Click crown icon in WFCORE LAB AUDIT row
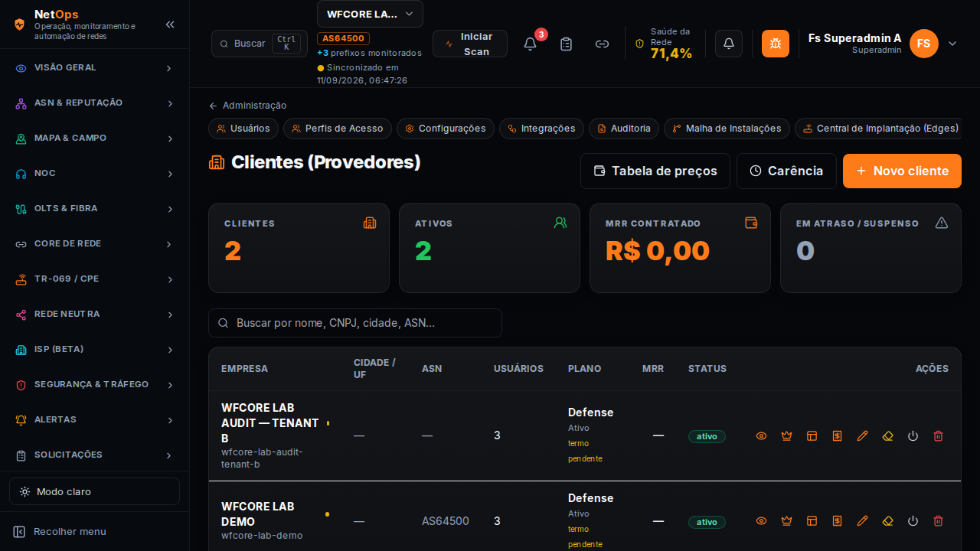This screenshot has width=980, height=551. [x=786, y=435]
